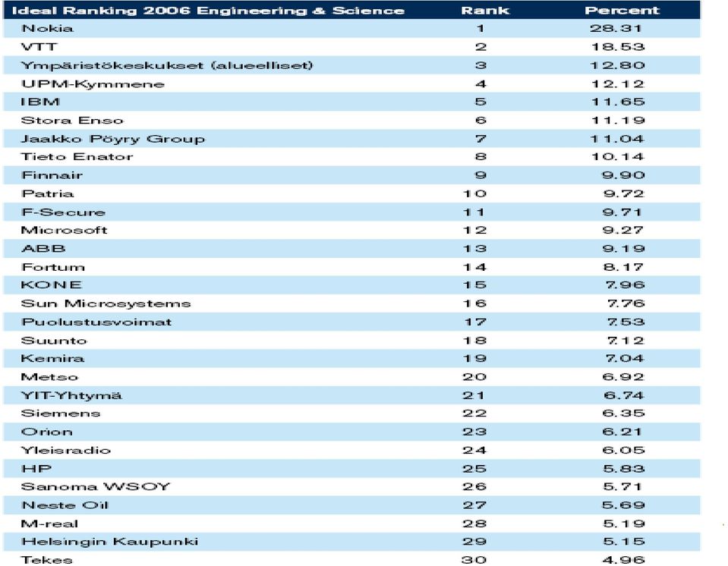Select the Kemira row name
The height and width of the screenshot is (566, 728).
(52, 358)
